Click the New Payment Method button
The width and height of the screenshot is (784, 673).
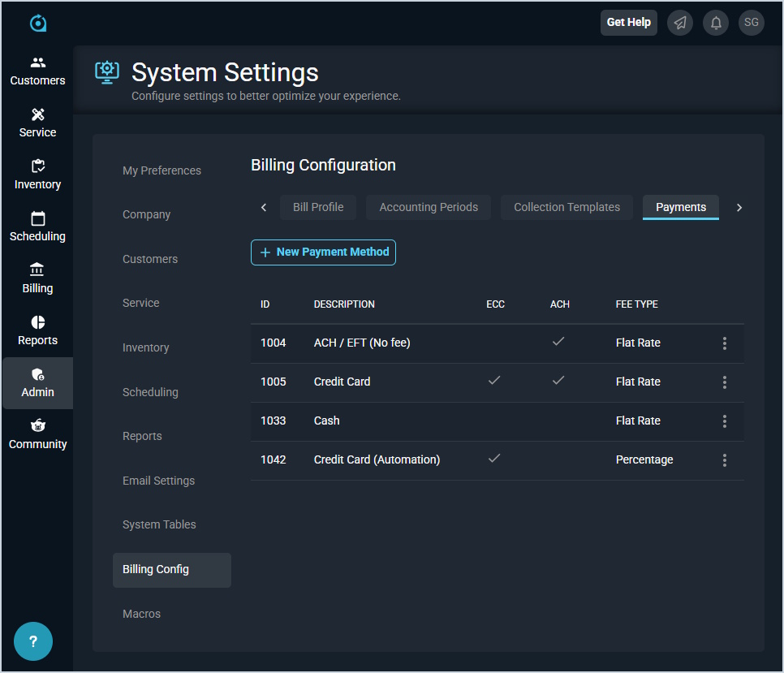pos(323,252)
